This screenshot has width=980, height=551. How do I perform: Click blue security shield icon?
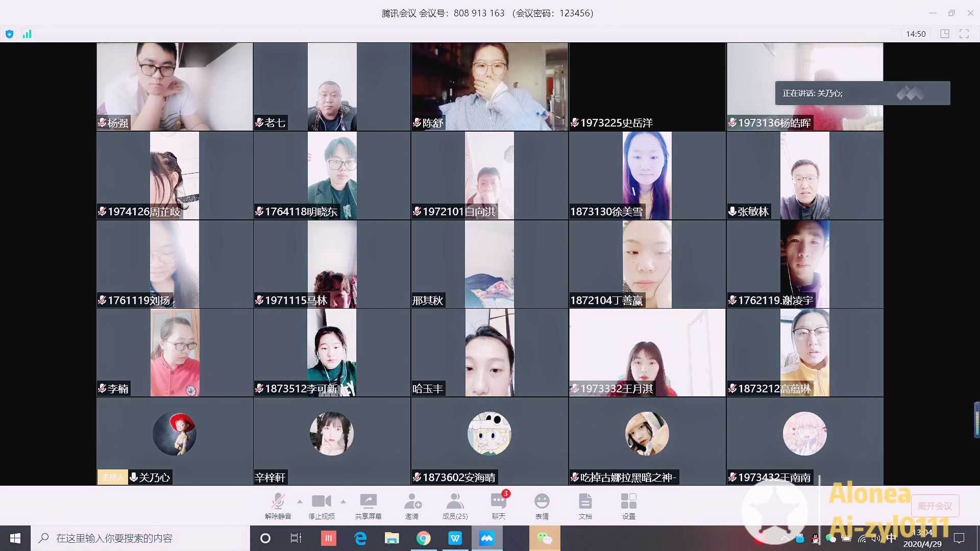click(x=9, y=34)
